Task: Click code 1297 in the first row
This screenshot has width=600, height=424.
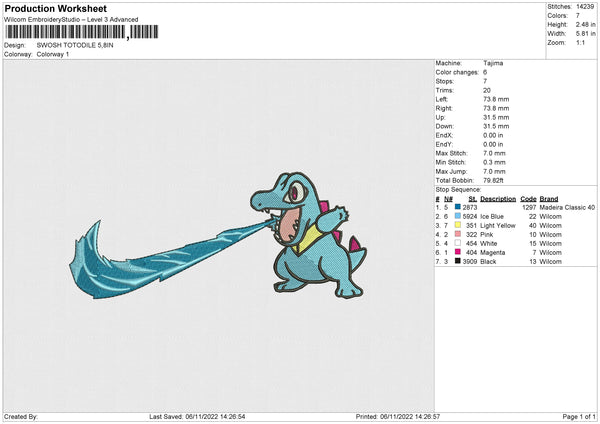Action: pos(529,207)
